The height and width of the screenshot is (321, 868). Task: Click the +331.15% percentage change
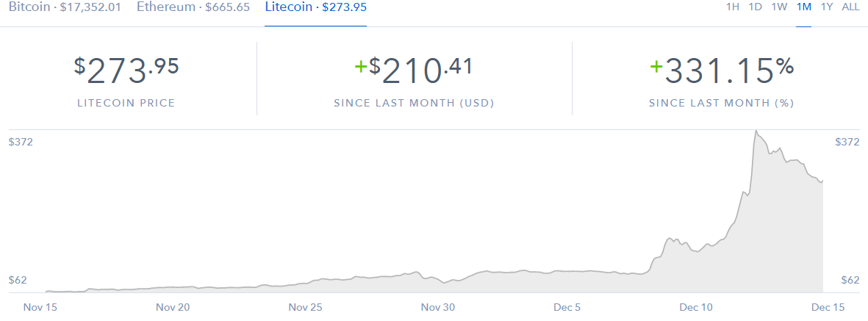[721, 71]
